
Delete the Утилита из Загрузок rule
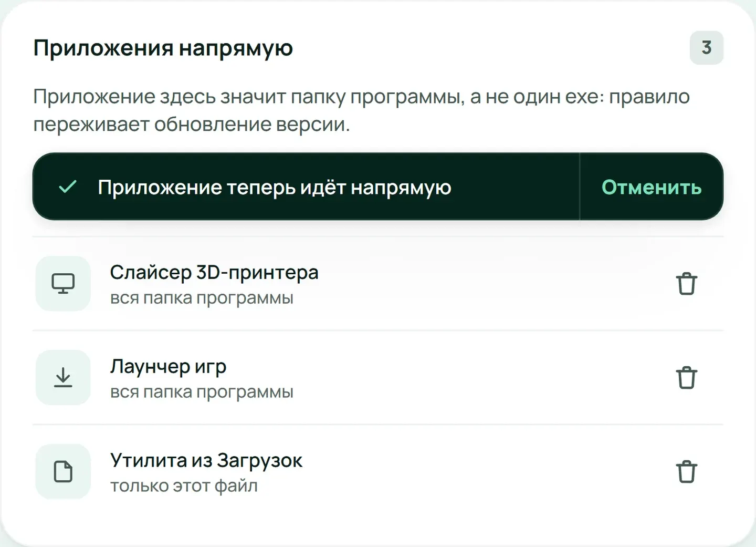(686, 472)
